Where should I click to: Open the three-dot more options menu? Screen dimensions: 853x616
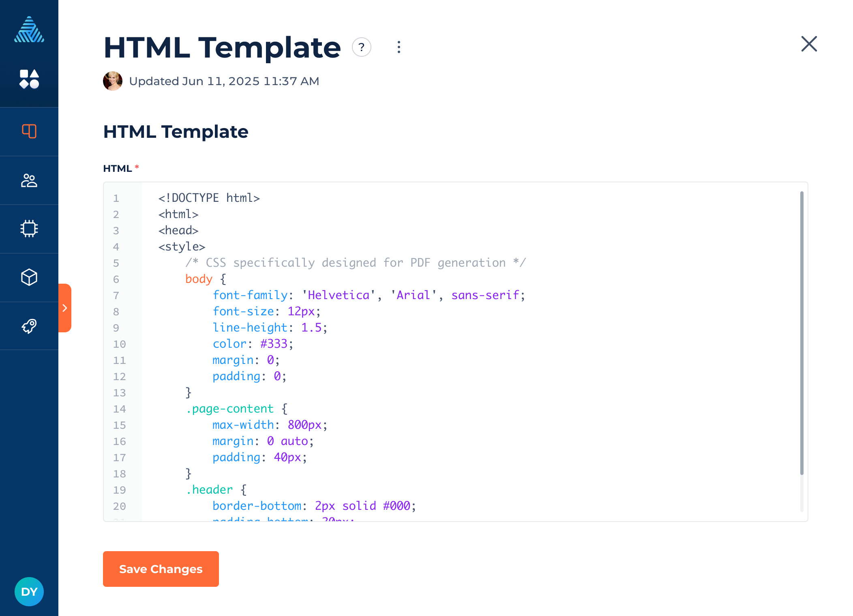(399, 47)
